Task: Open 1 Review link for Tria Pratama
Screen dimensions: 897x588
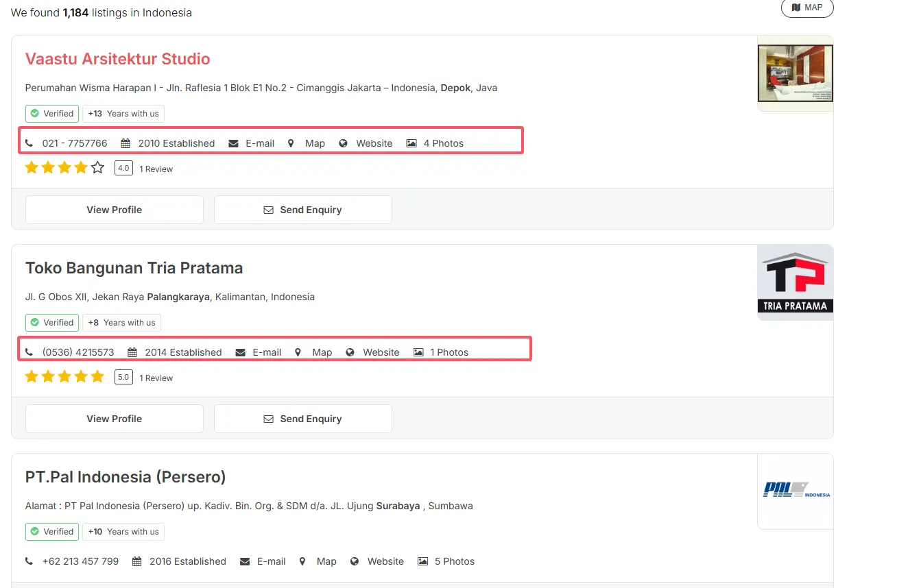Action: tap(156, 378)
